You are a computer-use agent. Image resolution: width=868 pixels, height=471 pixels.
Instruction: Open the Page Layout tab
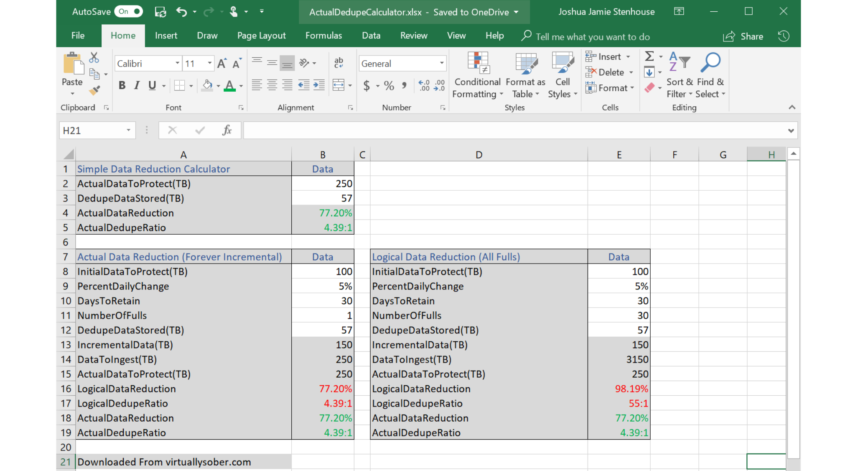(261, 36)
